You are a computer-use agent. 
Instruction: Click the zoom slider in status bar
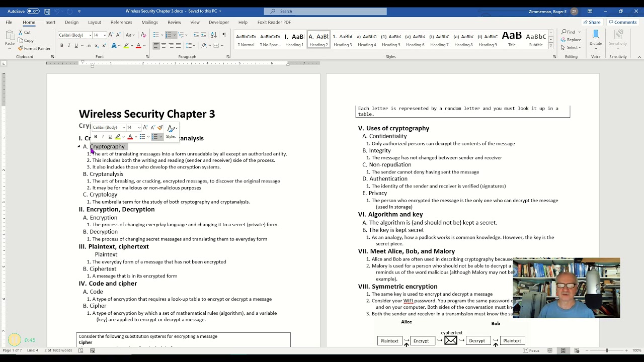606,350
